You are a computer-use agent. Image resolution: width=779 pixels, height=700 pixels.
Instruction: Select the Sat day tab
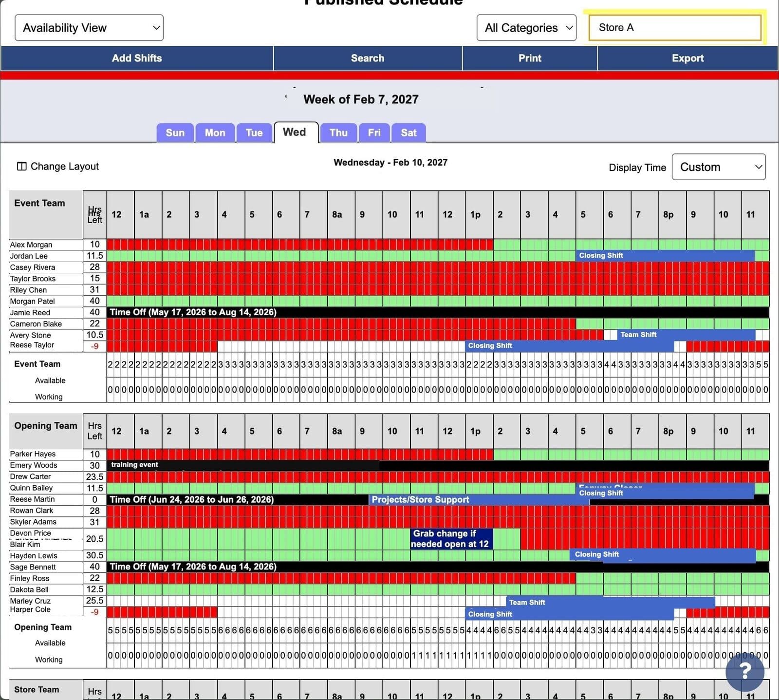[x=408, y=132]
